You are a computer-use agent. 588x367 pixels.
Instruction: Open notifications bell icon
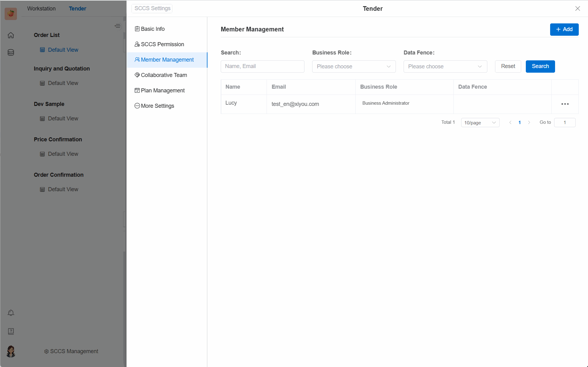(x=11, y=313)
